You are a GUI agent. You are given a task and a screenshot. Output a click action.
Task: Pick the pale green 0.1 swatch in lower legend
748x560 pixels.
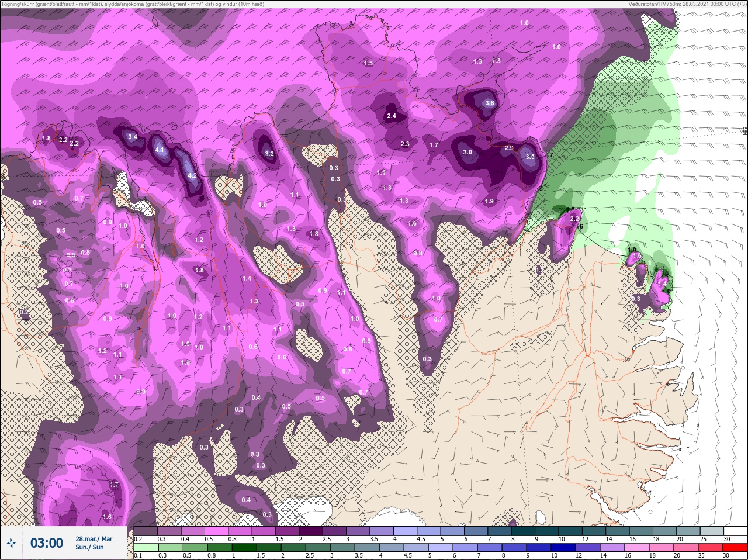pos(146,547)
